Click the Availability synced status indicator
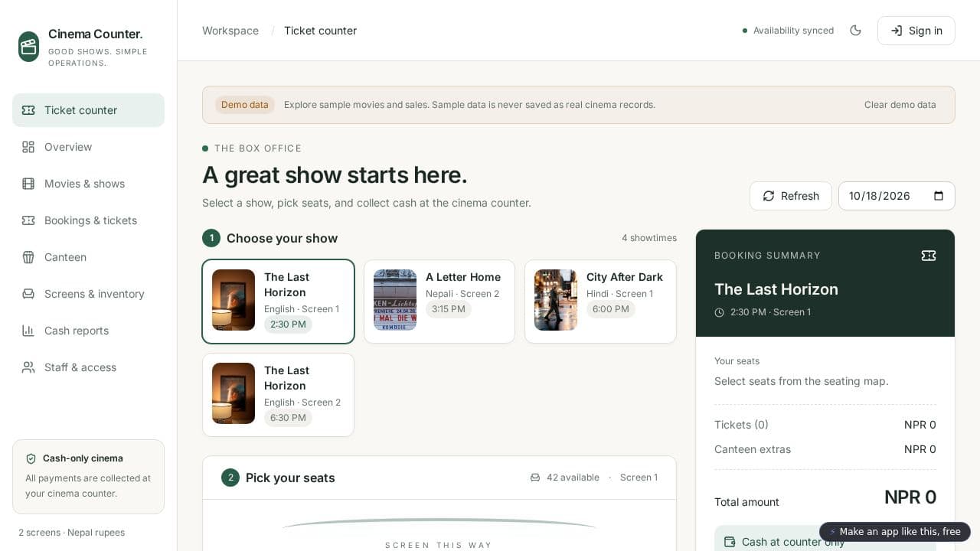 pos(788,31)
